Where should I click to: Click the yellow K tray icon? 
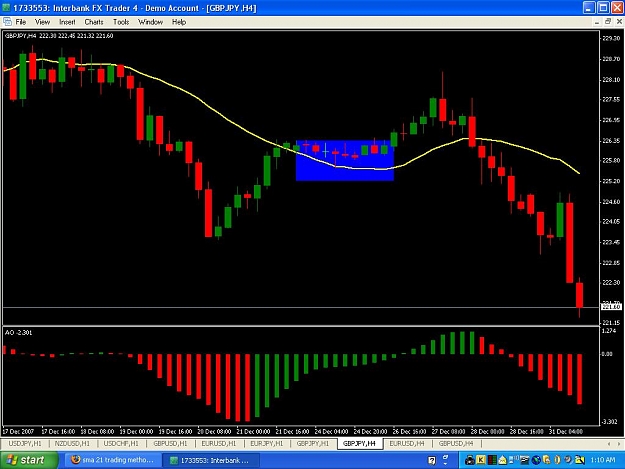481,460
